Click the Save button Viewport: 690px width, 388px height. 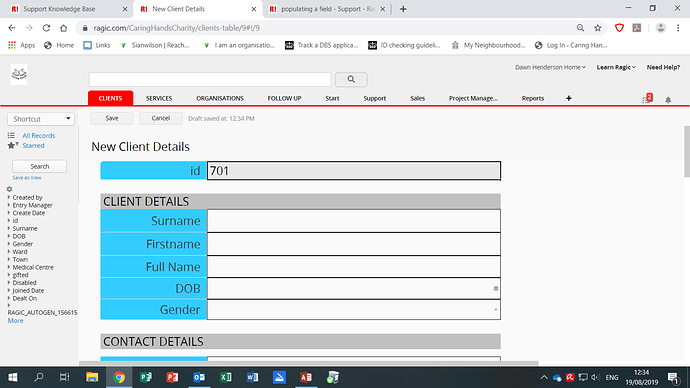tap(112, 118)
